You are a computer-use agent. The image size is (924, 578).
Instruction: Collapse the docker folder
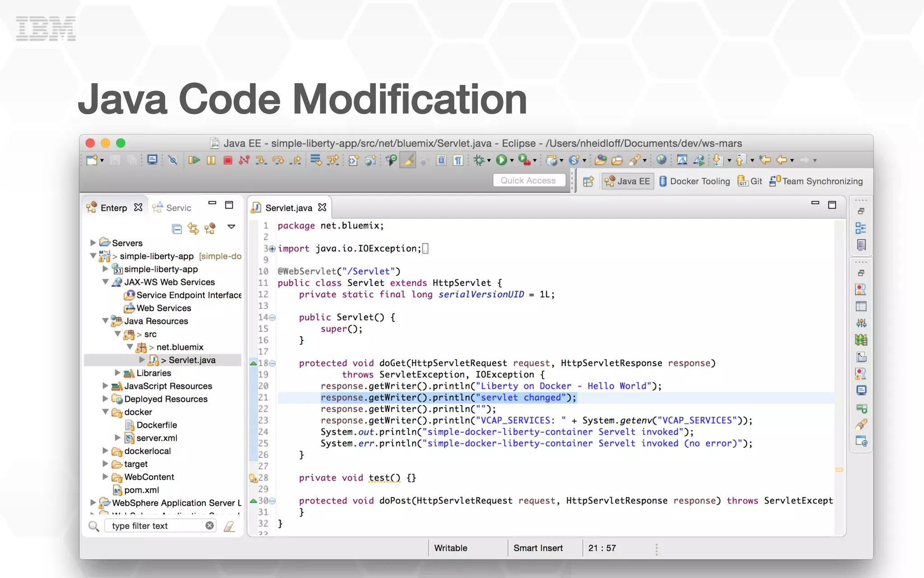coord(105,412)
